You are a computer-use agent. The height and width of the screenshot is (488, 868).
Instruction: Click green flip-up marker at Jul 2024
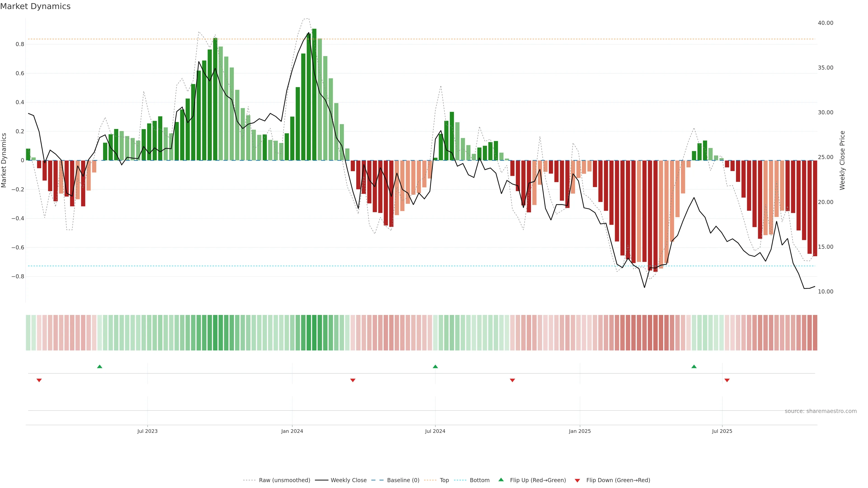(435, 366)
